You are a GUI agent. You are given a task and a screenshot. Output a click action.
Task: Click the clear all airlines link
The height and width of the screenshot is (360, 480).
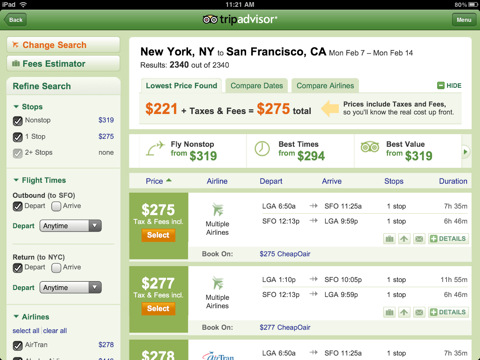pyautogui.click(x=55, y=331)
